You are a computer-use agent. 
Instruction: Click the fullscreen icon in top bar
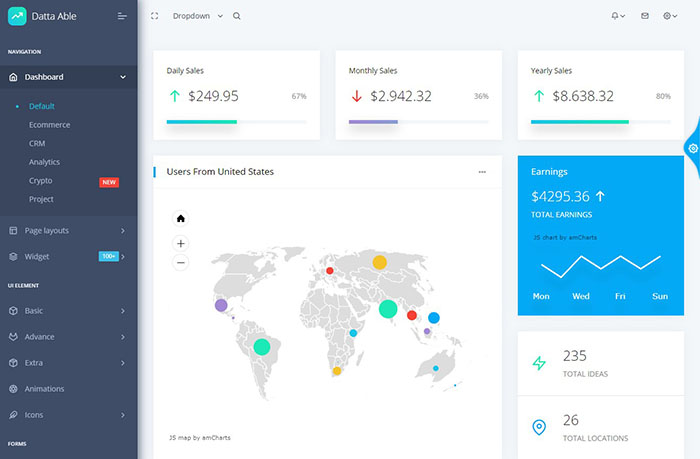pos(155,16)
